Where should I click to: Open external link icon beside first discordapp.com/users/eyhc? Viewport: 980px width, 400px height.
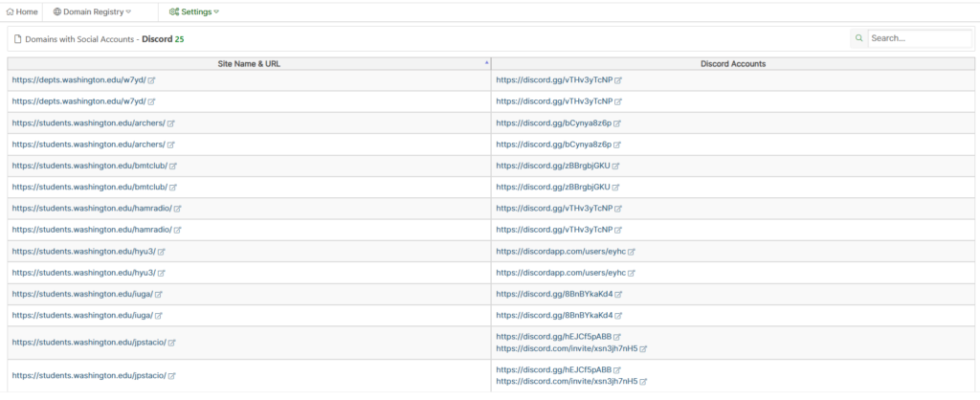(x=632, y=252)
